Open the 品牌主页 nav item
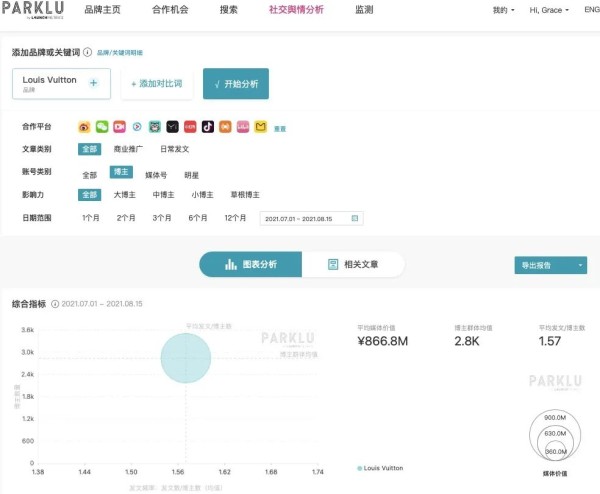This screenshot has height=494, width=600. (x=102, y=10)
